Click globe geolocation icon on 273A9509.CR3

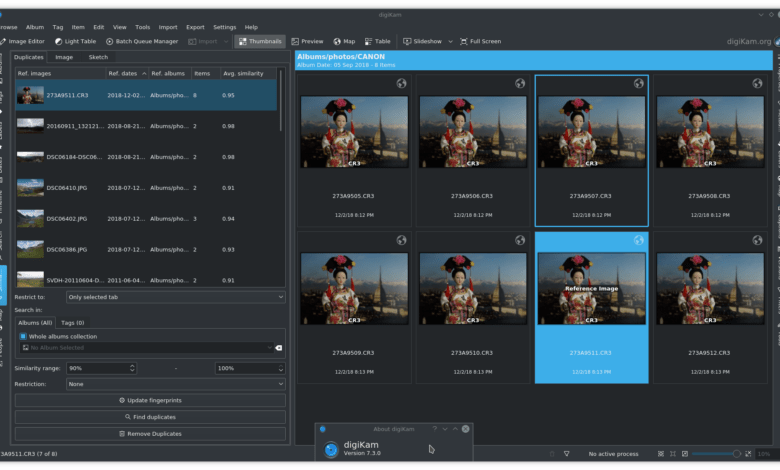click(x=401, y=240)
